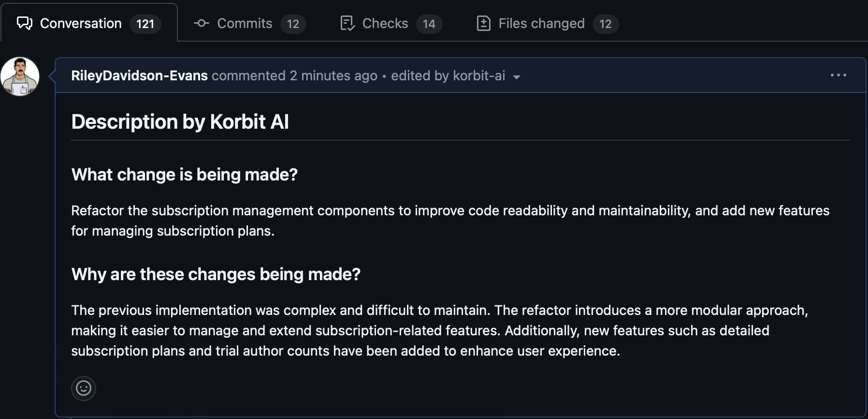The image size is (868, 419).
Task: Open the comment's 2 minutes ago timestamp
Action: [x=333, y=75]
